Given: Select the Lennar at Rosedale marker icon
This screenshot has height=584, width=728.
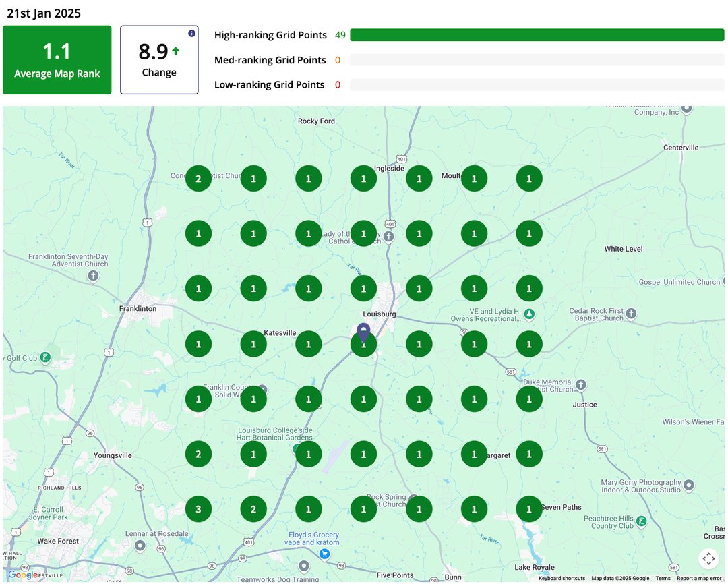Looking at the screenshot, I should [x=140, y=545].
